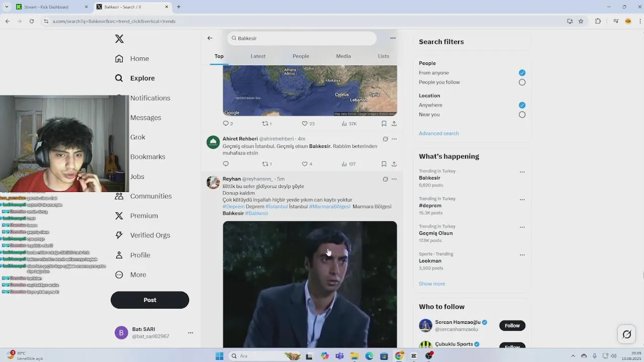Select Location Anywhere option
Image resolution: width=644 pixels, height=362 pixels.
(x=522, y=105)
